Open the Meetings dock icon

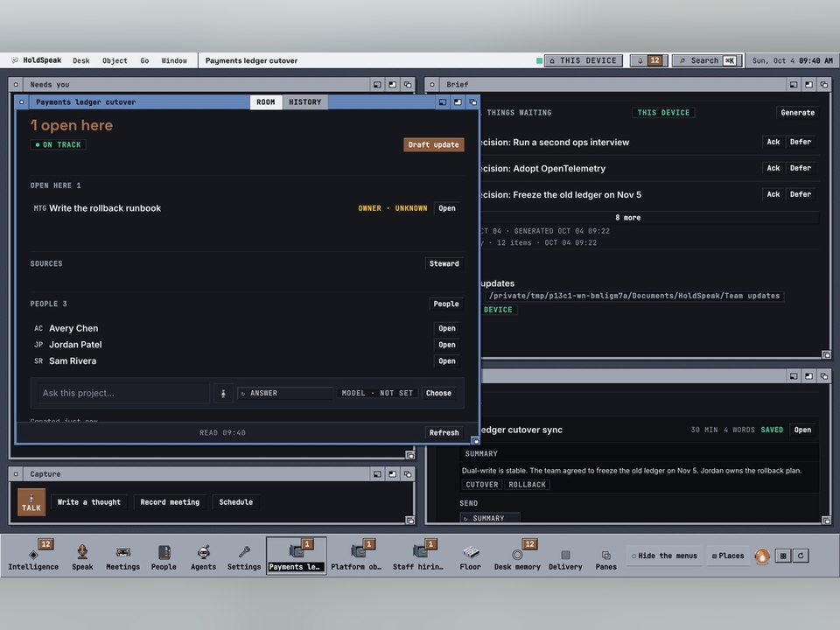pos(122,556)
